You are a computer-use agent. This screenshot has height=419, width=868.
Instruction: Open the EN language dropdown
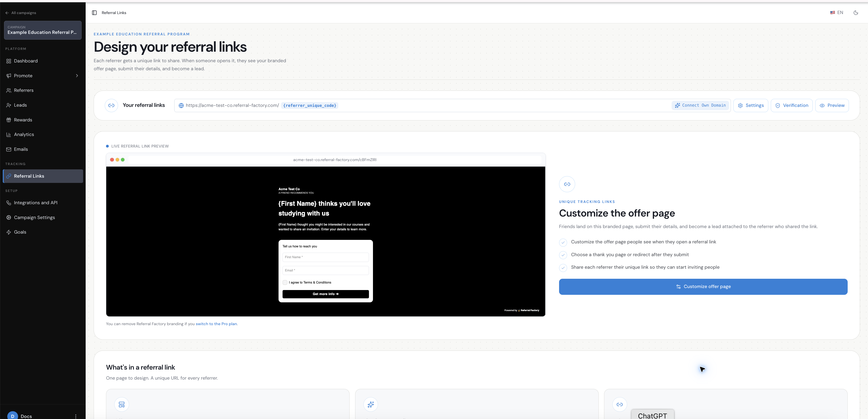pos(837,13)
